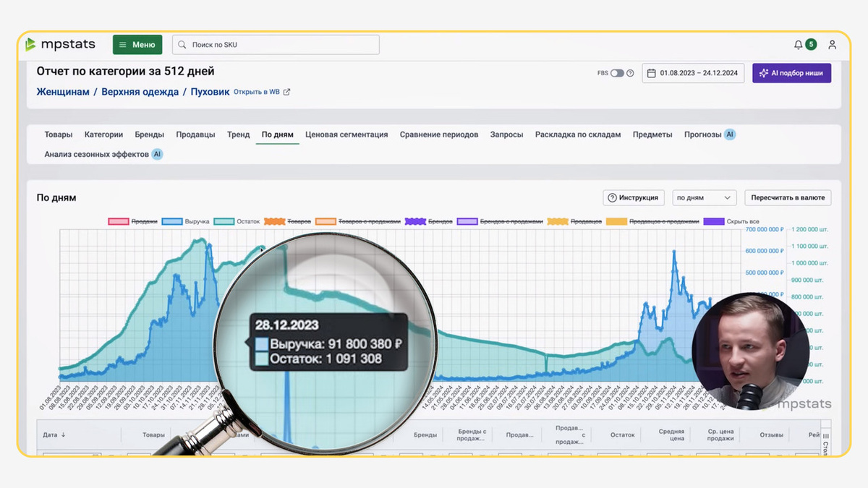Click the AI badge beside Прогнозы
This screenshot has width=868, height=488.
click(x=730, y=134)
